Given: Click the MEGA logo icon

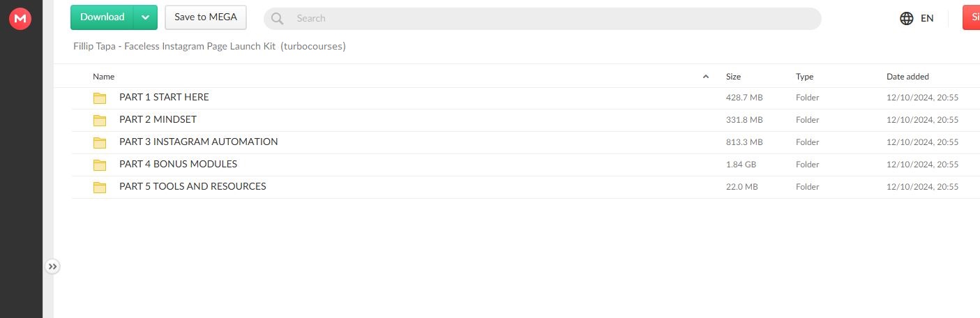Looking at the screenshot, I should pos(20,19).
